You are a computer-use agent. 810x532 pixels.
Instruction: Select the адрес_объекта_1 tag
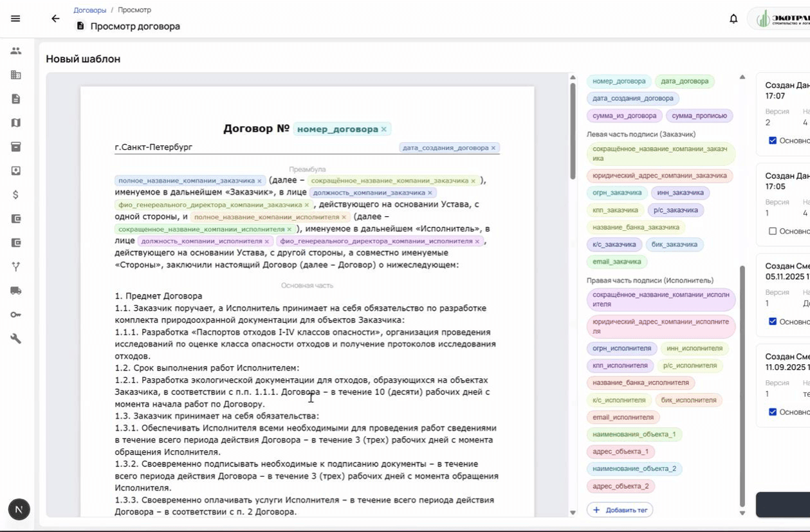(621, 452)
